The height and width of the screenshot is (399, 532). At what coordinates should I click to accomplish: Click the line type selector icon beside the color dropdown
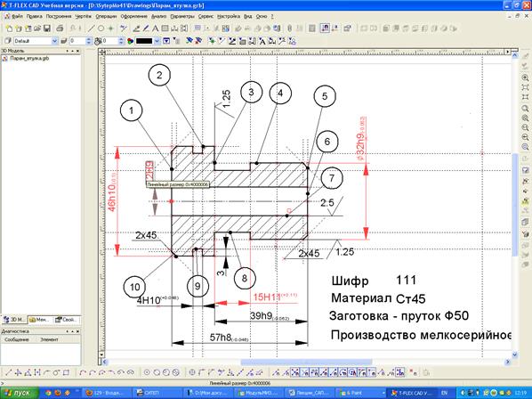tap(166, 41)
